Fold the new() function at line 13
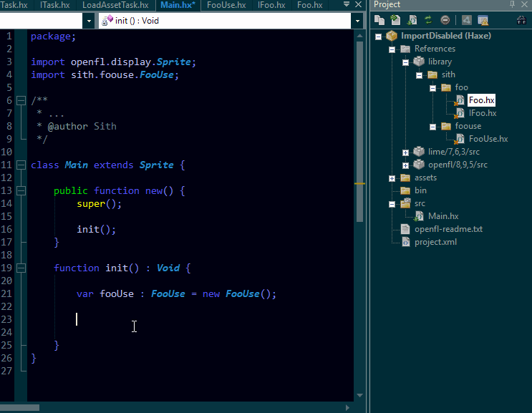 click(x=21, y=190)
